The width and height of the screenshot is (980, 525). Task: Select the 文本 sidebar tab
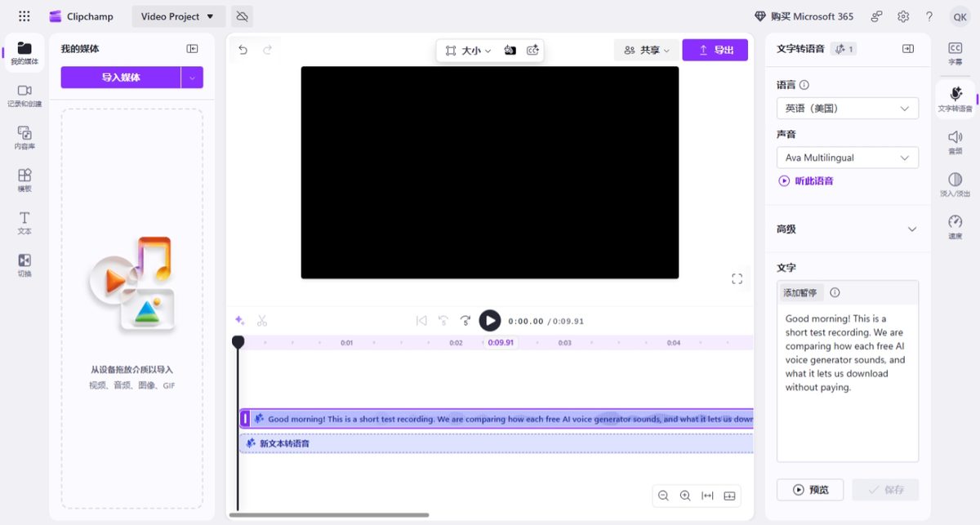pos(24,223)
